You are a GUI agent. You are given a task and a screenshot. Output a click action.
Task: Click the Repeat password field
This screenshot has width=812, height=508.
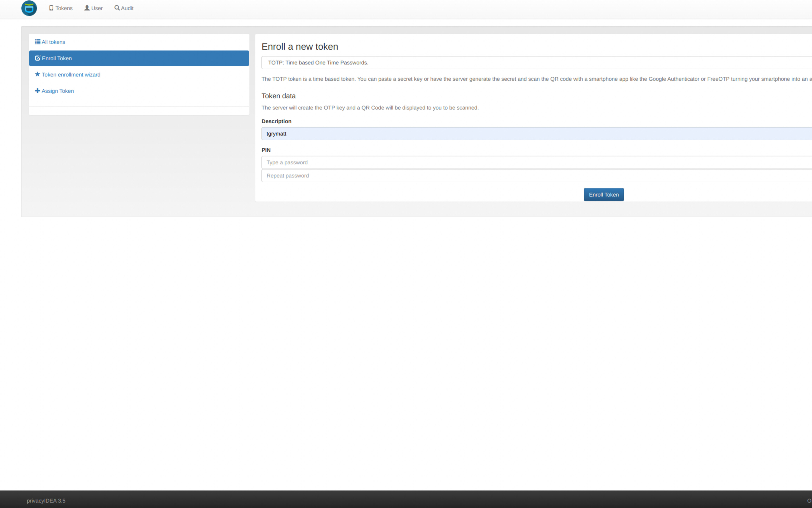coord(537,176)
